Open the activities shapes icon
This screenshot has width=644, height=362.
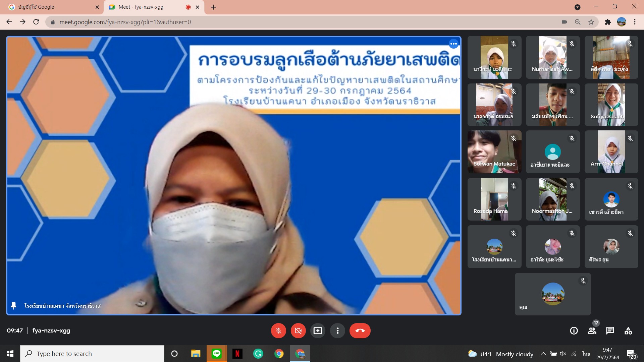[628, 331]
